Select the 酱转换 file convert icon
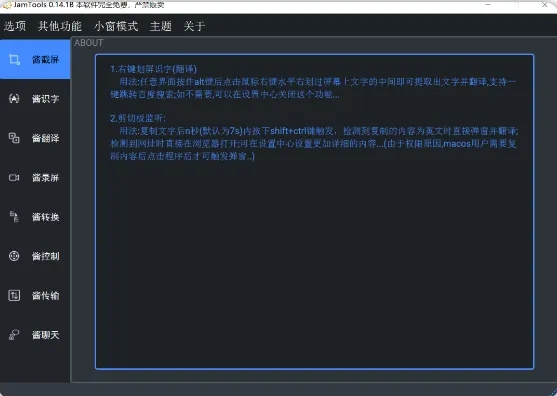 [x=14, y=217]
